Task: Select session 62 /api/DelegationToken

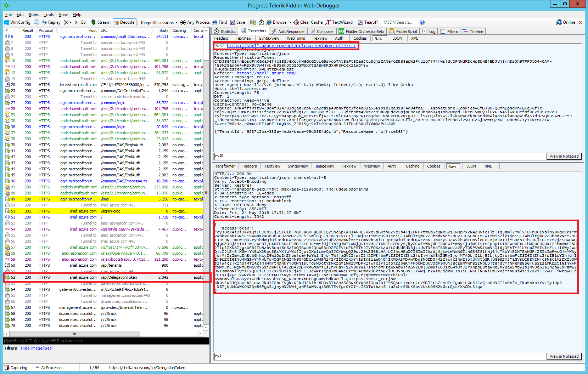Action: coord(103,277)
